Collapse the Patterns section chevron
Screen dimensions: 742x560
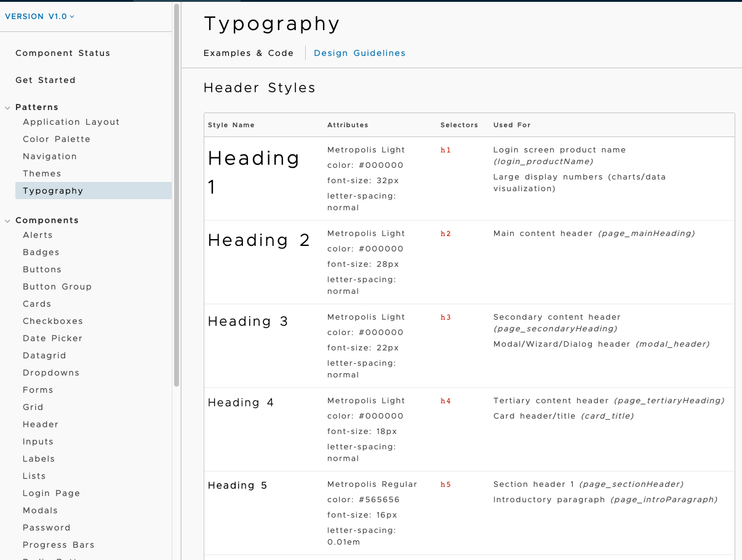(7, 108)
